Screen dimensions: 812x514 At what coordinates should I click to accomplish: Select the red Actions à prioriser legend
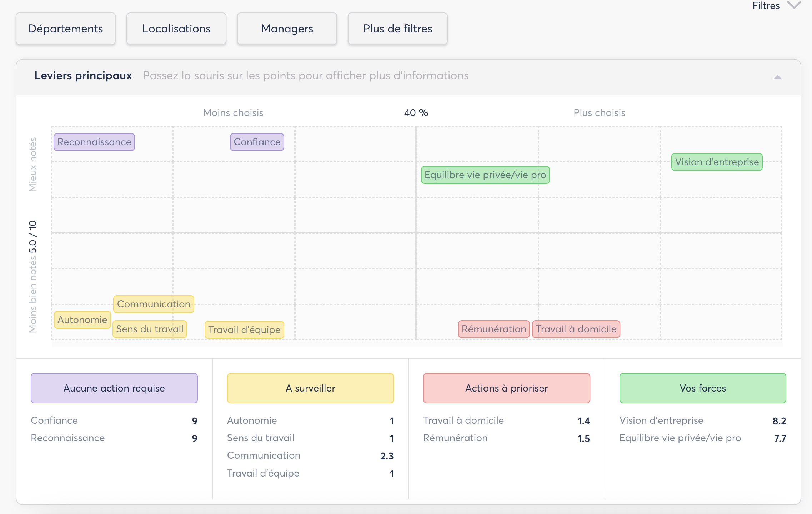[x=506, y=388]
